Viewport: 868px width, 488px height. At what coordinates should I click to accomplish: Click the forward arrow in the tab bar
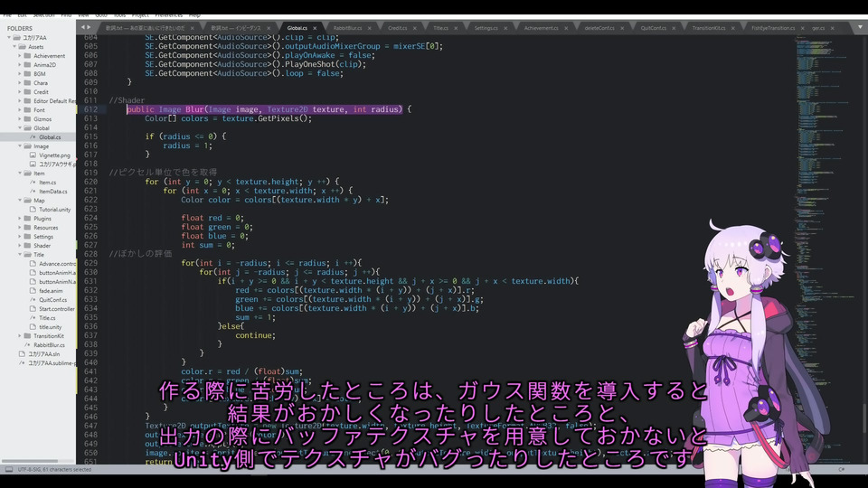(89, 27)
